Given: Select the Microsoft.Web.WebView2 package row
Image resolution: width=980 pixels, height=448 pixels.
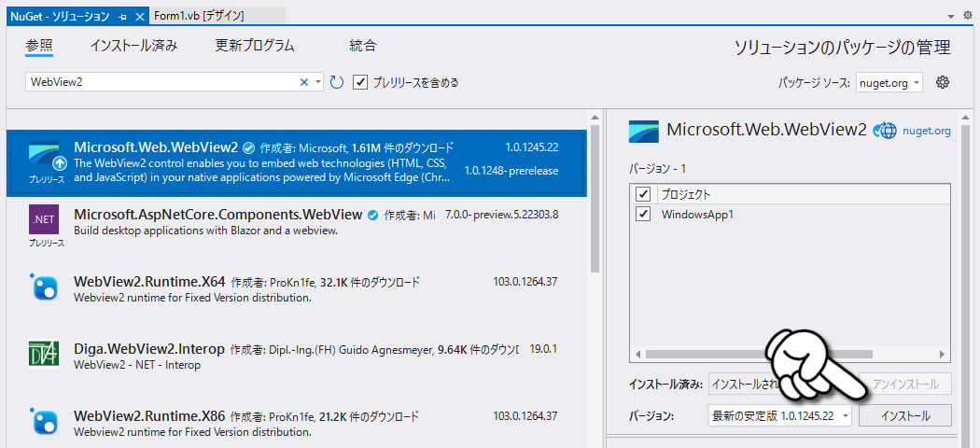Looking at the screenshot, I should (x=296, y=162).
